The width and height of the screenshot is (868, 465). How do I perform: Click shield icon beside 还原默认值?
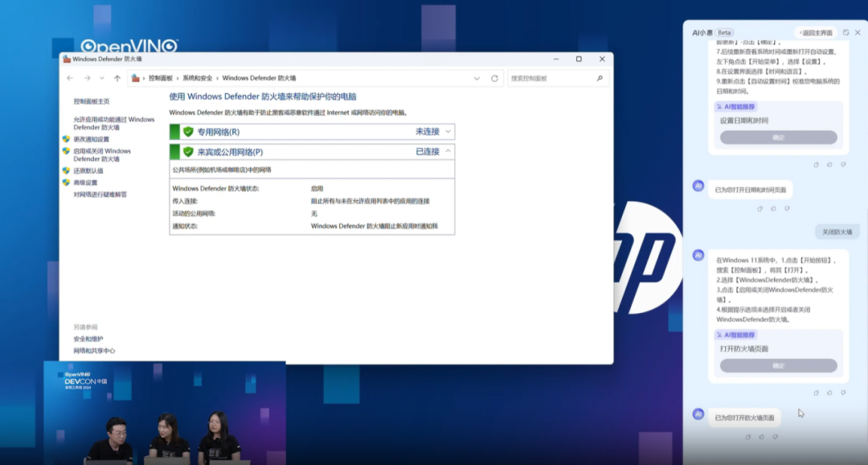pos(67,171)
